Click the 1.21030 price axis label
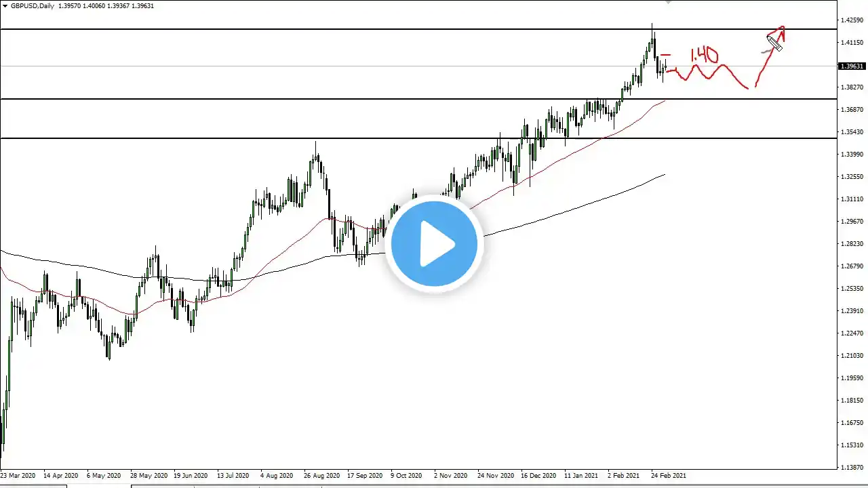This screenshot has height=488, width=868. pyautogui.click(x=852, y=356)
